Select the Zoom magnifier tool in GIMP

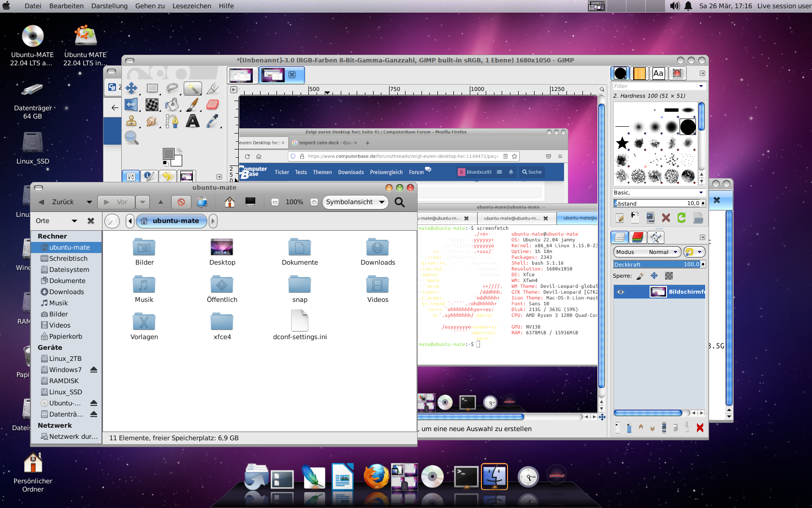[x=131, y=138]
